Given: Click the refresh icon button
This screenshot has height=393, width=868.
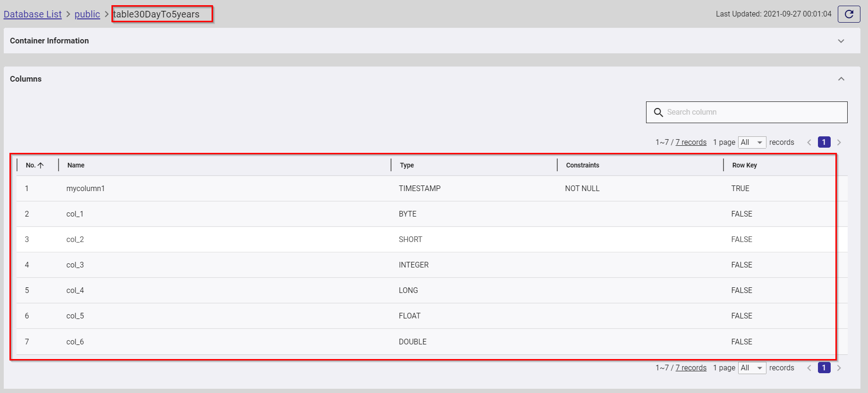Looking at the screenshot, I should pos(849,14).
